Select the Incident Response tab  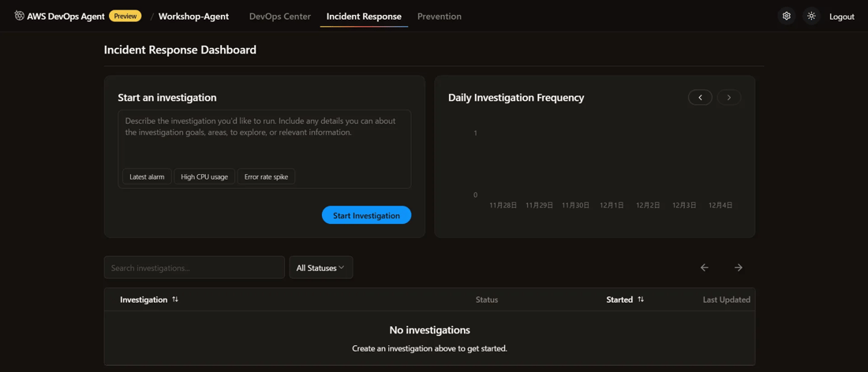point(364,17)
